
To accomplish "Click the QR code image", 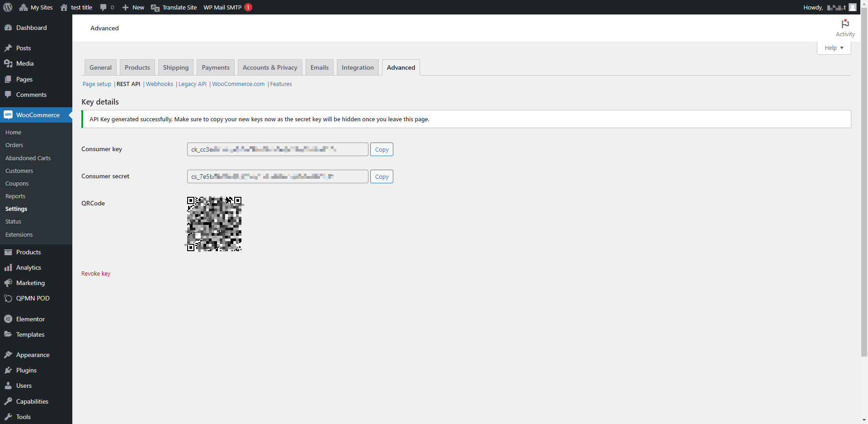I will click(x=214, y=224).
